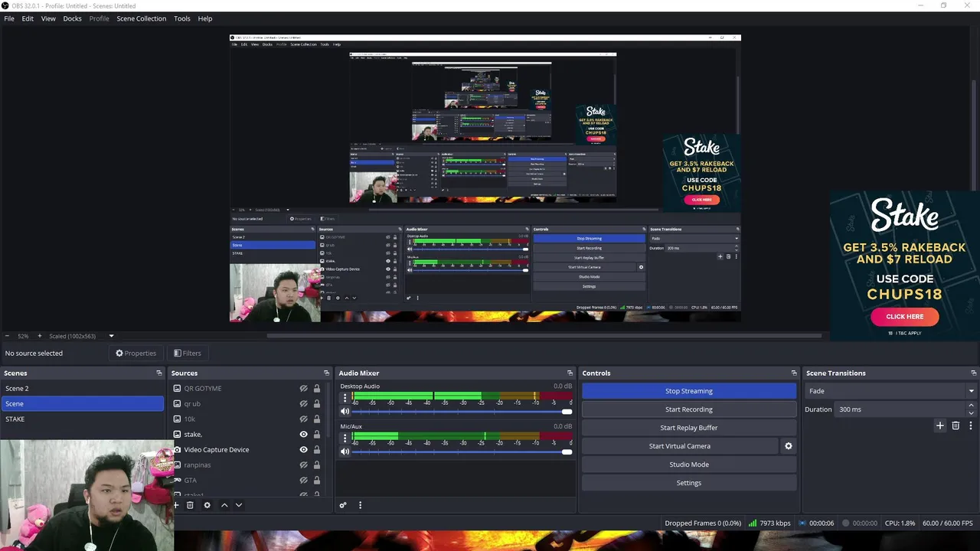Pop out the Sources dock
The height and width of the screenshot is (551, 980).
(x=326, y=373)
